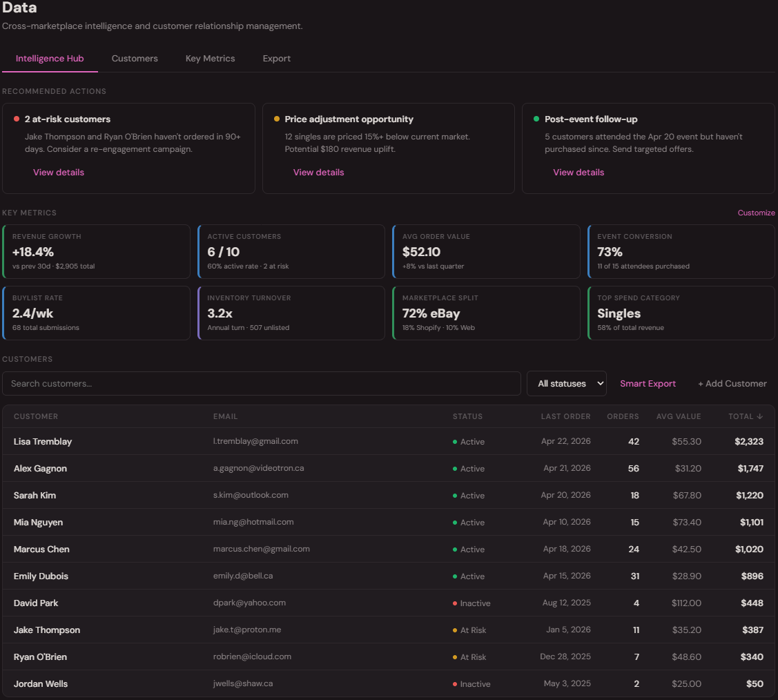Image resolution: width=778 pixels, height=700 pixels.
Task: Open the All statuses dropdown
Action: point(566,384)
